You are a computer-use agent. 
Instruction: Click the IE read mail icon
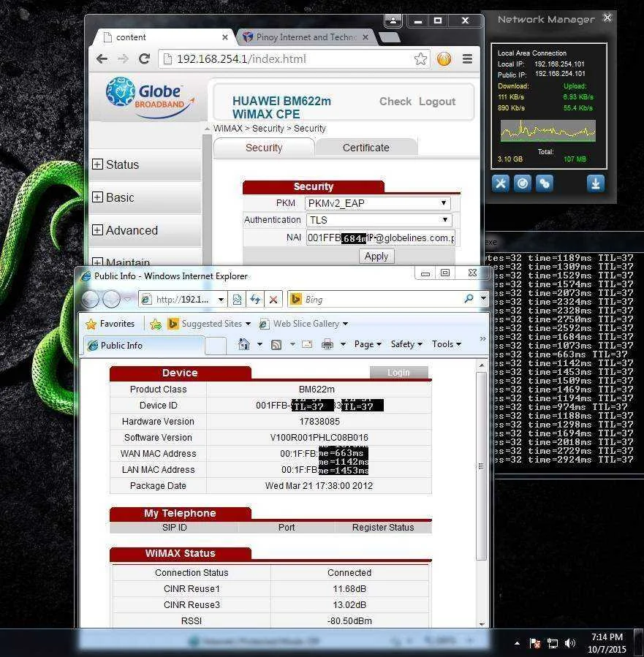pyautogui.click(x=307, y=344)
